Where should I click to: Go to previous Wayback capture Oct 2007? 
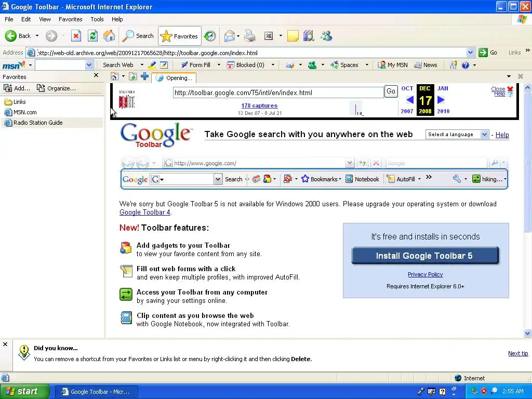point(409,100)
